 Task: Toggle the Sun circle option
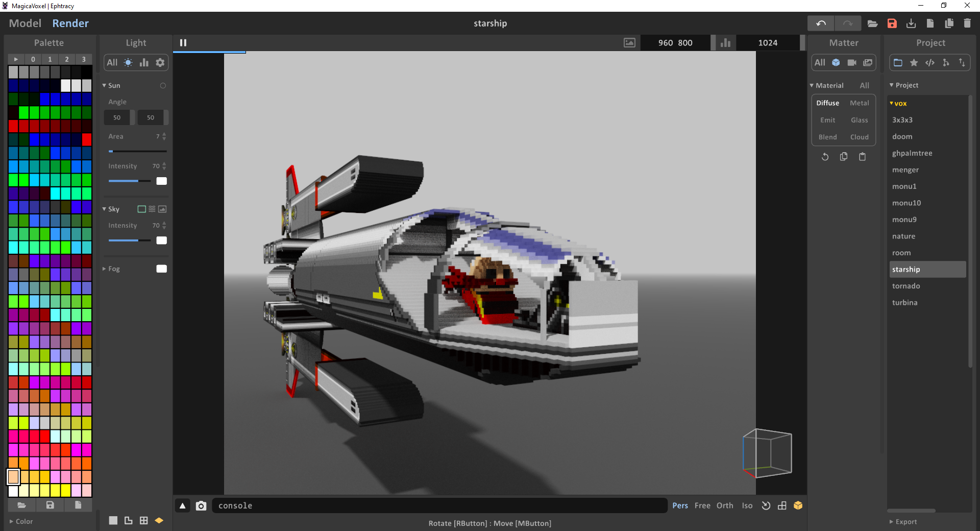(163, 86)
